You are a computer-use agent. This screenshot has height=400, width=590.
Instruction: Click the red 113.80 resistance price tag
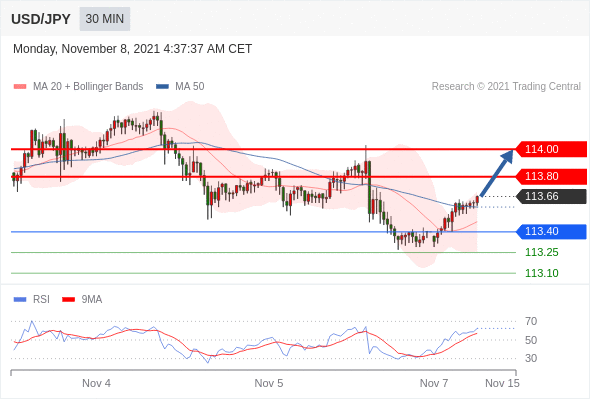point(551,176)
